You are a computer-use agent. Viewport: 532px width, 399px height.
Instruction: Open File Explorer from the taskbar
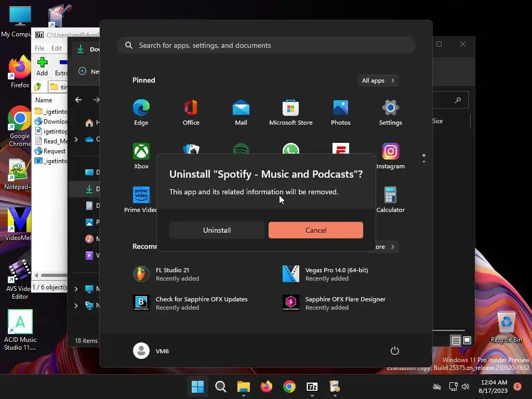tap(243, 387)
